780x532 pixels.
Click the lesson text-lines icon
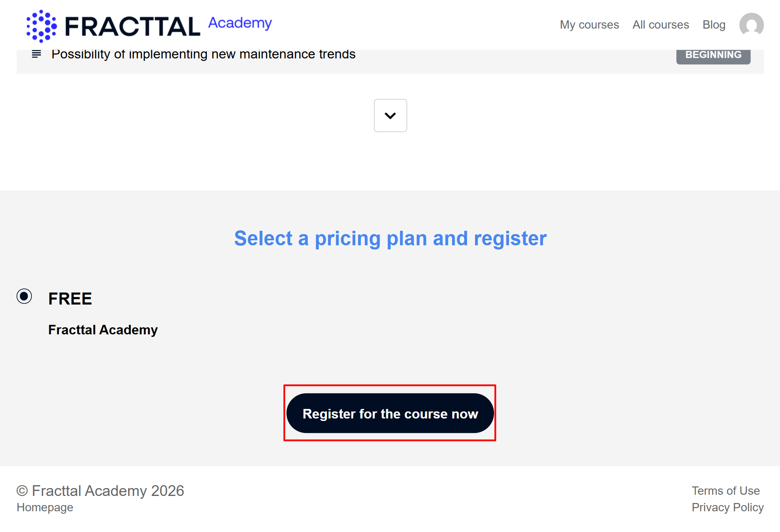pyautogui.click(x=36, y=54)
